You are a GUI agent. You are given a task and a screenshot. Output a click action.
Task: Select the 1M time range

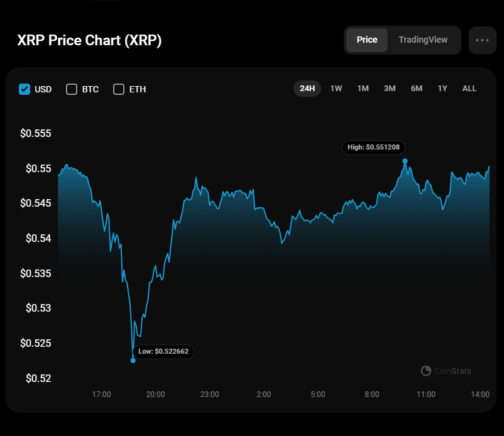click(x=363, y=89)
